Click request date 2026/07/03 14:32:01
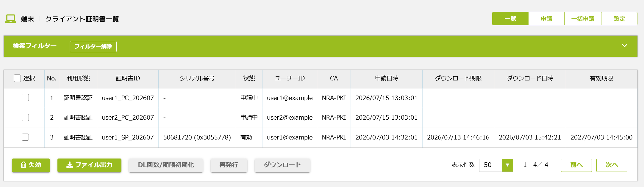The image size is (644, 187). [386, 137]
